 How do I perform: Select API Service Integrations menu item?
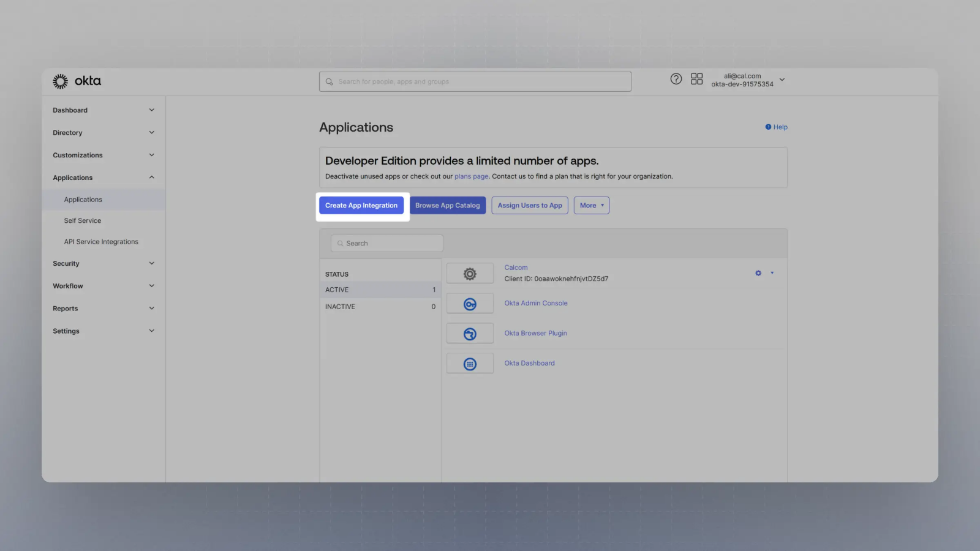pos(101,242)
